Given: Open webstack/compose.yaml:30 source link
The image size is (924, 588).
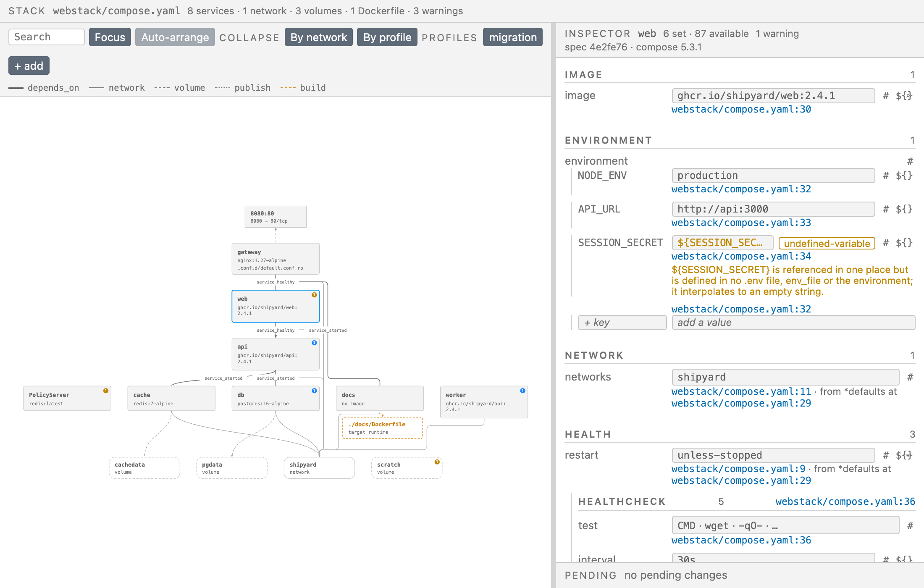Looking at the screenshot, I should tap(741, 109).
